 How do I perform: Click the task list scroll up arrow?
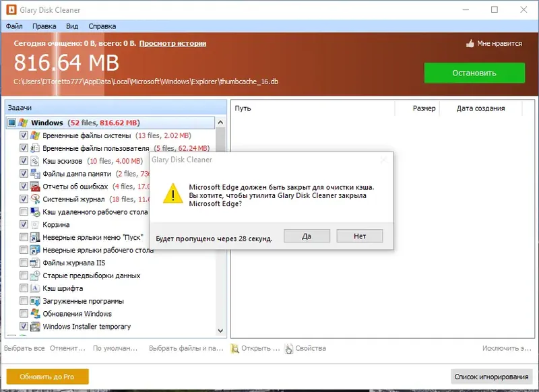tap(221, 123)
